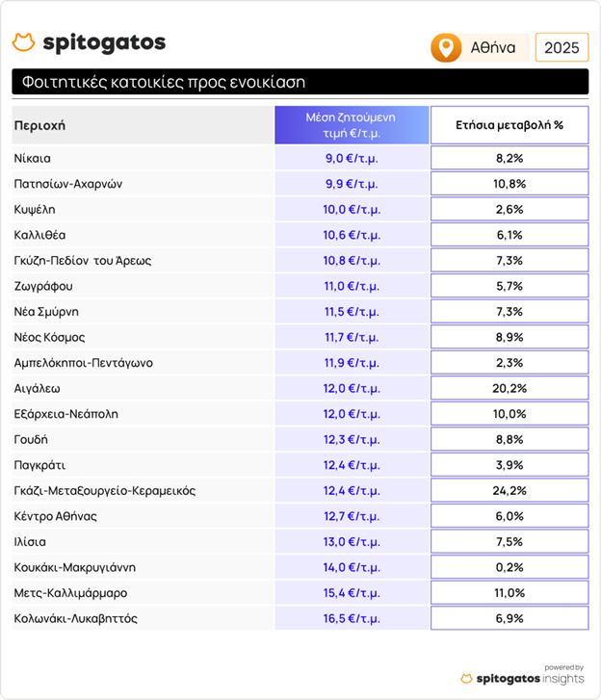Click the spitogatos cat logo icon
Image resolution: width=601 pixels, height=700 pixels.
[24, 43]
